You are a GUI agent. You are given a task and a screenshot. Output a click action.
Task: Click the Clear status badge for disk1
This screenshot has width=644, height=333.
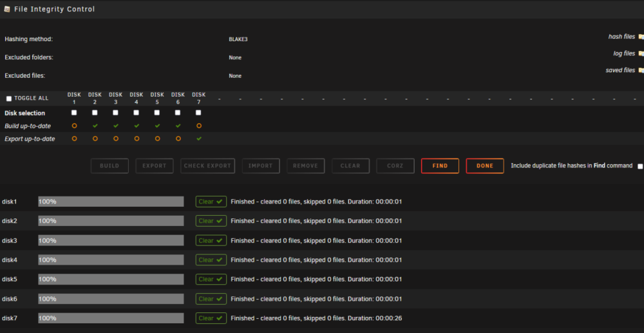pyautogui.click(x=211, y=202)
